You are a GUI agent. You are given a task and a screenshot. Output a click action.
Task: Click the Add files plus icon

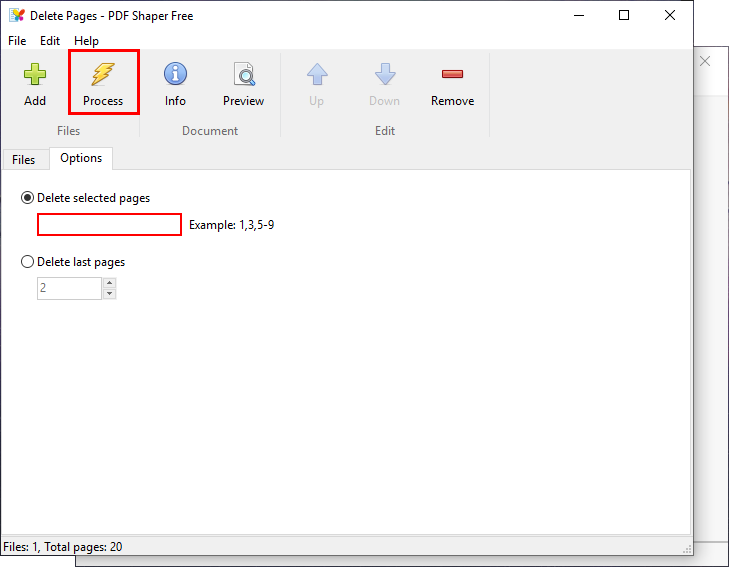[x=35, y=74]
